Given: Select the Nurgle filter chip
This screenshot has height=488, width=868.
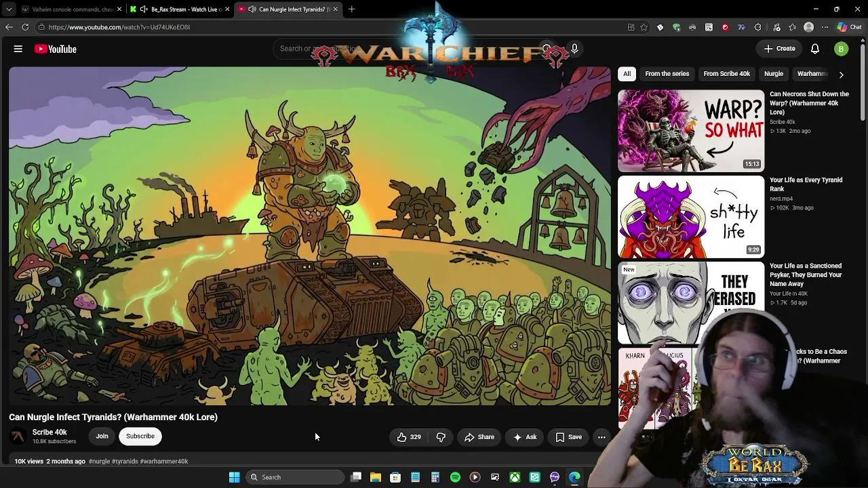Looking at the screenshot, I should 774,74.
